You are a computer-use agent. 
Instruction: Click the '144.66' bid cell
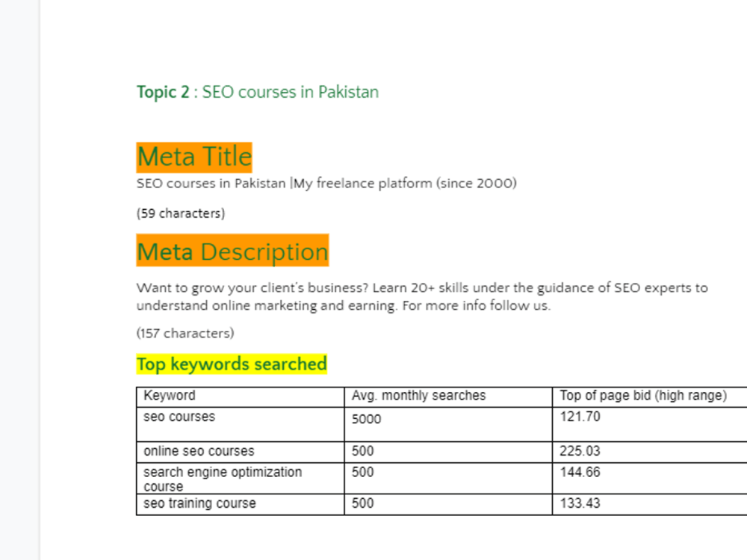[650, 479]
